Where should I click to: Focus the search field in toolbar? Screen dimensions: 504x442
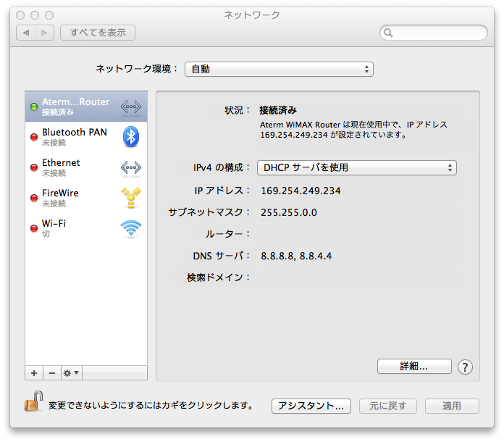(x=434, y=33)
